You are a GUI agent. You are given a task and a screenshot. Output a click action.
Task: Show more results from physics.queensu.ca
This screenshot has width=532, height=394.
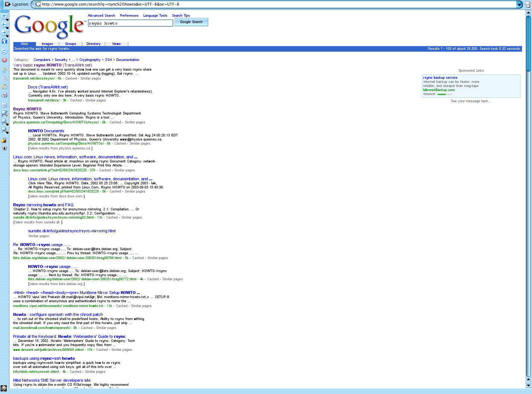(60, 148)
